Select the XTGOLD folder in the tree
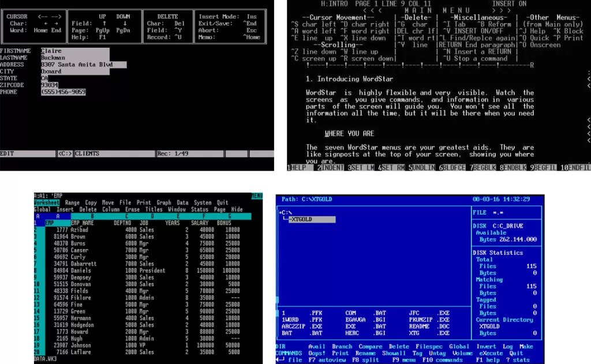 [312, 219]
